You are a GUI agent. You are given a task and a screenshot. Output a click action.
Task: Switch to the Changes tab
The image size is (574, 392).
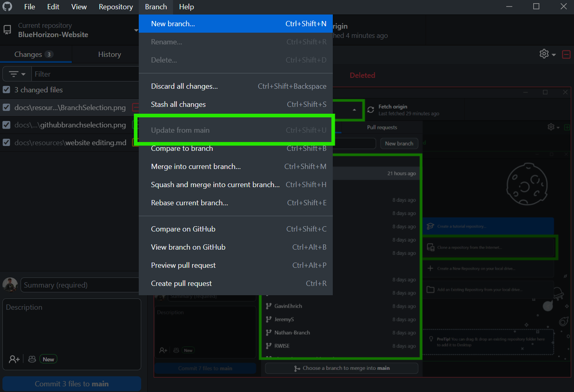(x=36, y=54)
